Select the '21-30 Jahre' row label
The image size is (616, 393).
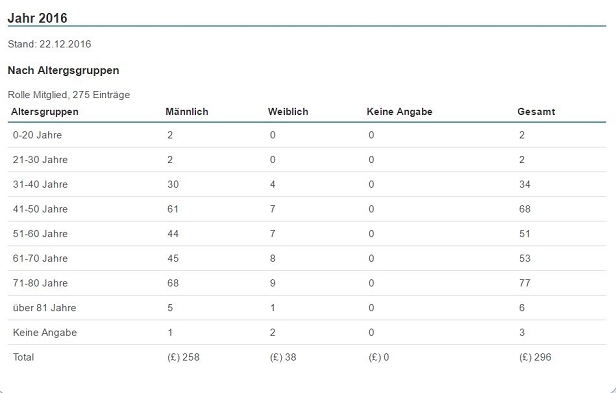point(40,160)
